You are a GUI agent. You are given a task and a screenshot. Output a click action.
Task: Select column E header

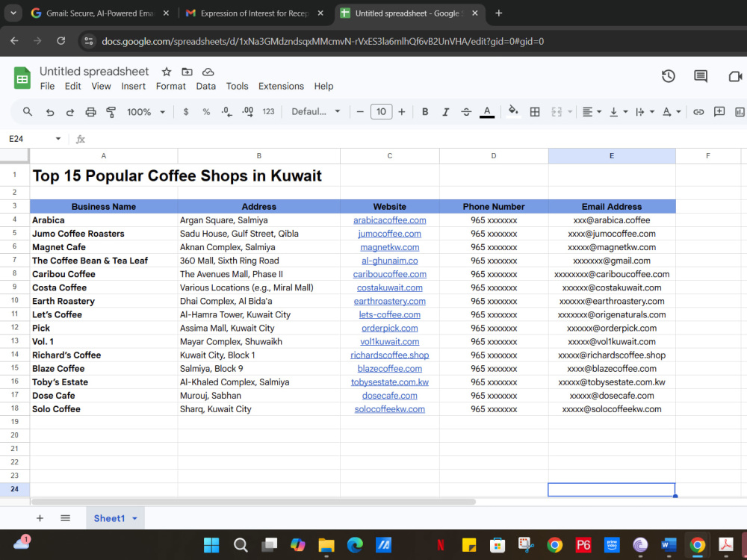(x=612, y=156)
